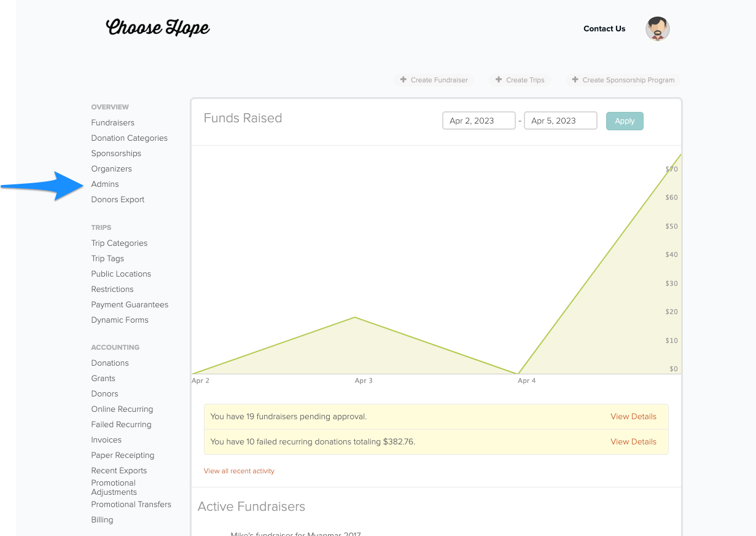Go to Sponsorships in the sidebar
The height and width of the screenshot is (536, 756).
coord(116,154)
